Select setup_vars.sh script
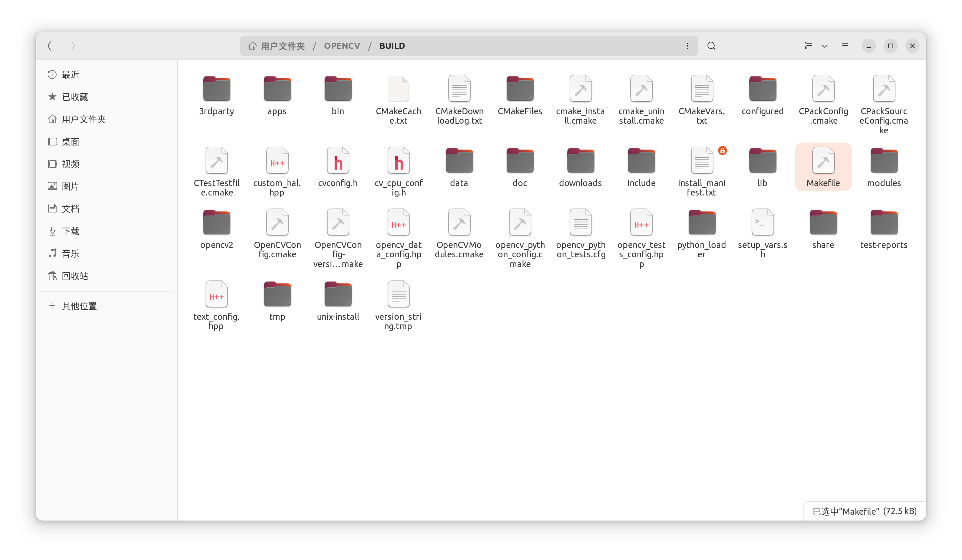Screen dimensions: 962x560 click(x=762, y=233)
